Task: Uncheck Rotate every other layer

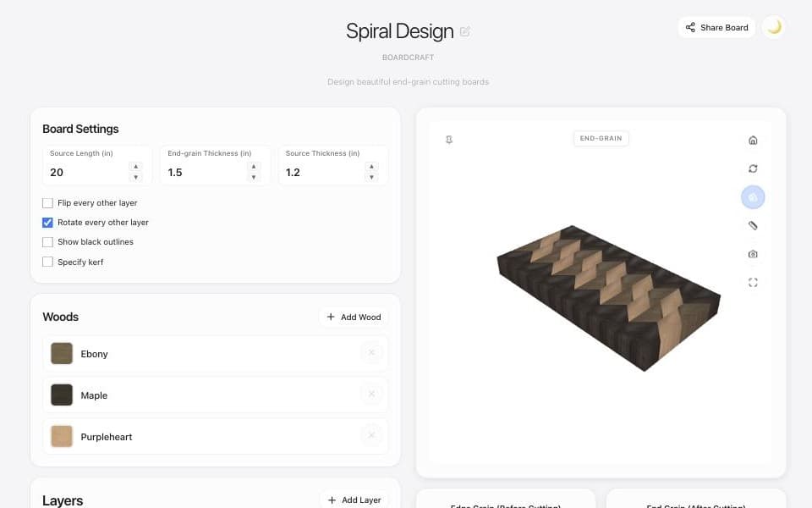Action: (x=47, y=223)
